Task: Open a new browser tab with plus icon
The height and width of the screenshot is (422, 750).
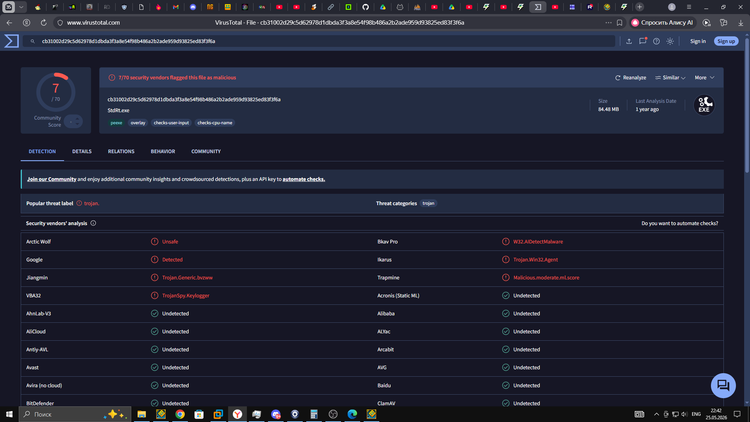Action: point(639,7)
